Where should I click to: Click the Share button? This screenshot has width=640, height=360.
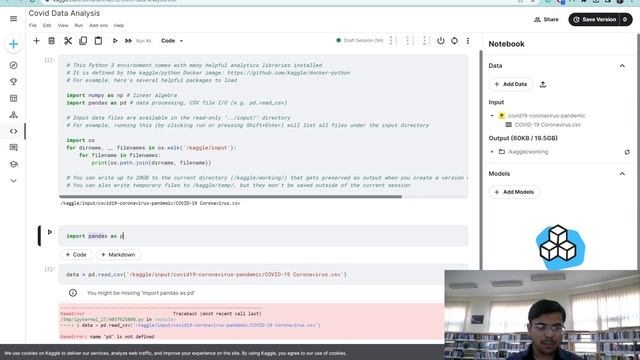546,20
